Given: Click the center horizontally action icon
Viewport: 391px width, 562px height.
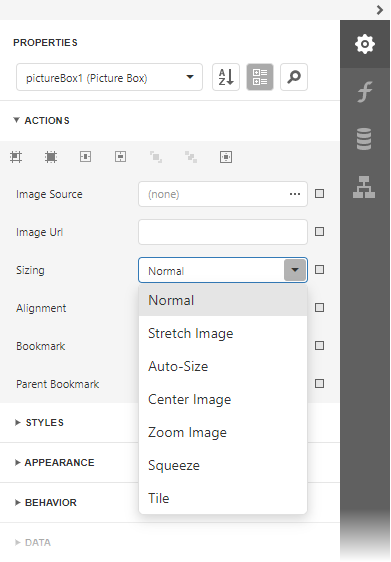Looking at the screenshot, I should (x=85, y=157).
